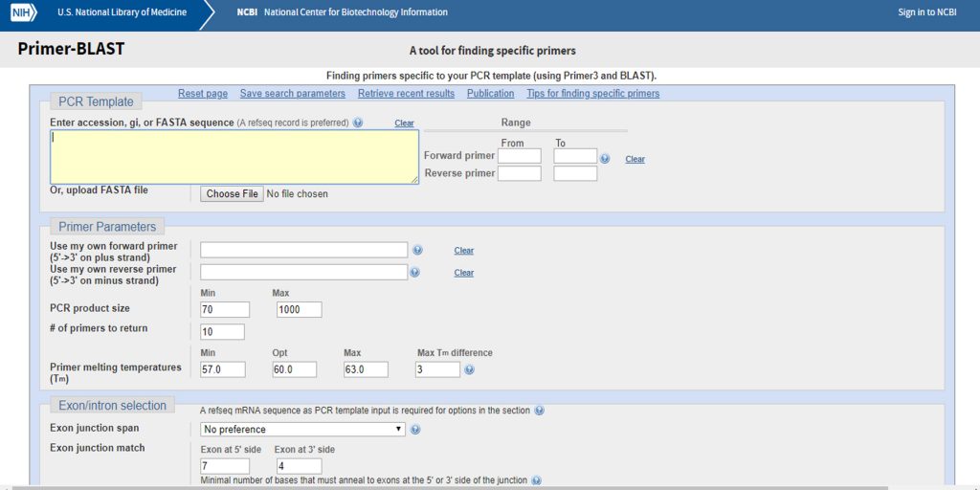Click melting temperature Opt field

(295, 369)
